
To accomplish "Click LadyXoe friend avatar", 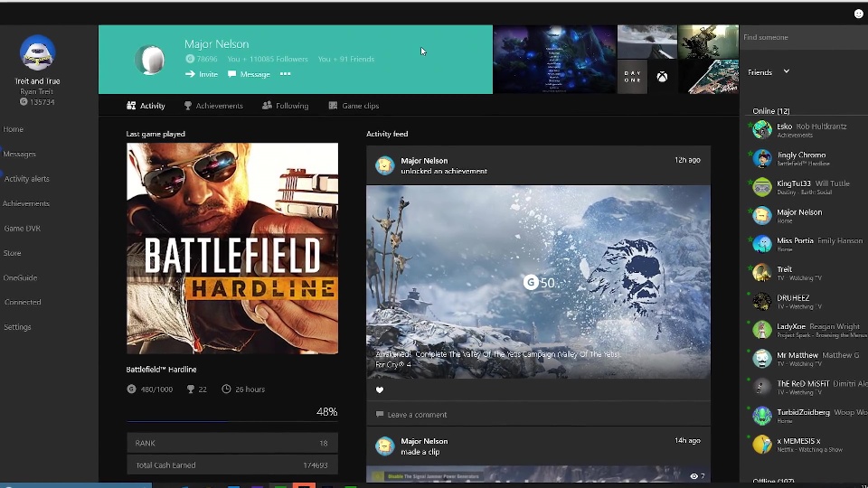I will click(762, 330).
